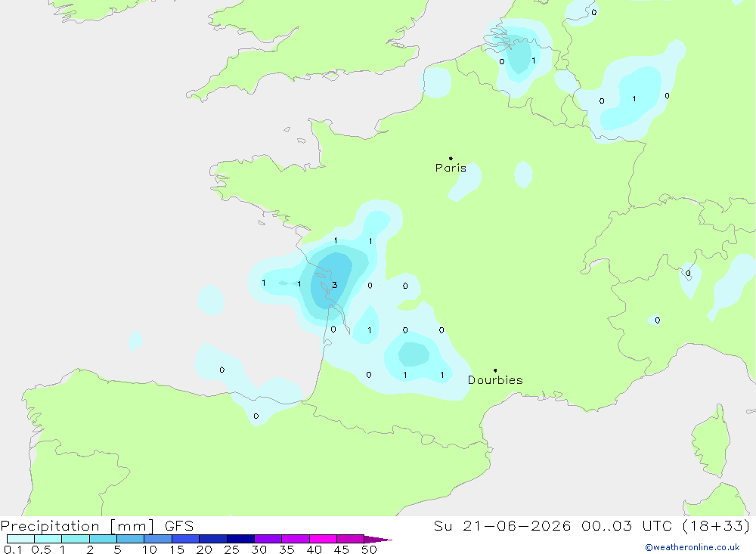Click the Paris city label

(x=451, y=168)
